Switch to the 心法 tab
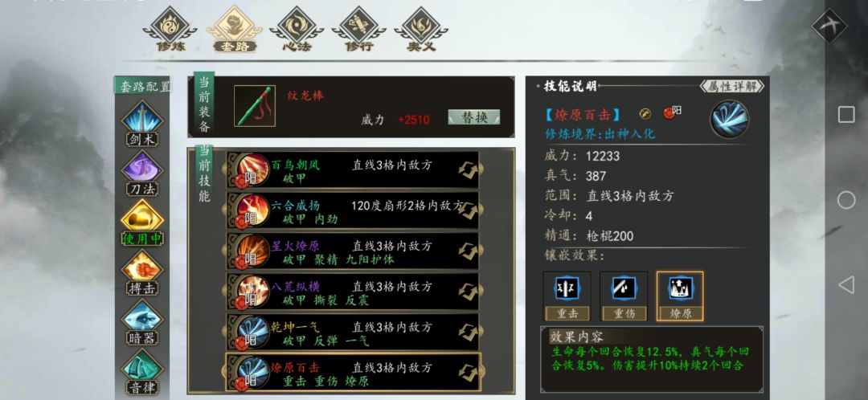This screenshot has width=868, height=400. [296, 30]
